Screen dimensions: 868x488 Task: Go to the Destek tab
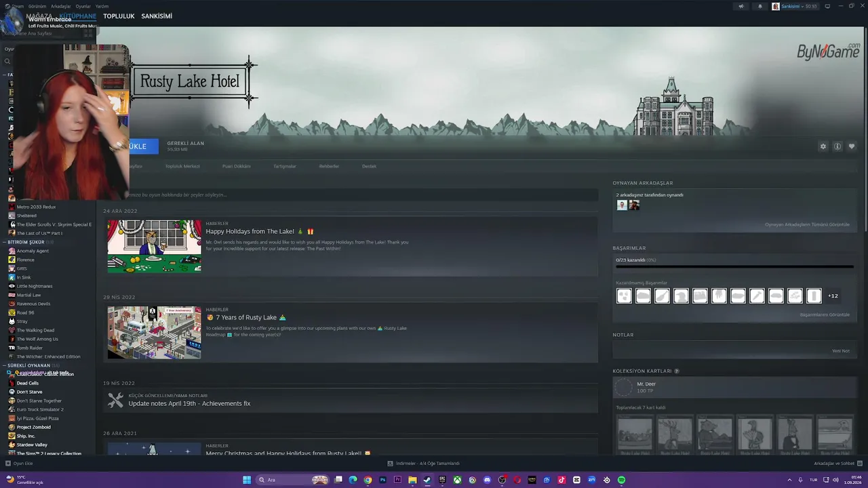[x=369, y=166]
